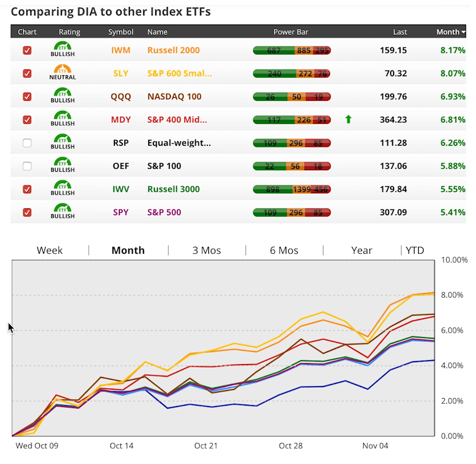
Task: Uncheck the MDY chart checkbox
Action: [x=27, y=120]
